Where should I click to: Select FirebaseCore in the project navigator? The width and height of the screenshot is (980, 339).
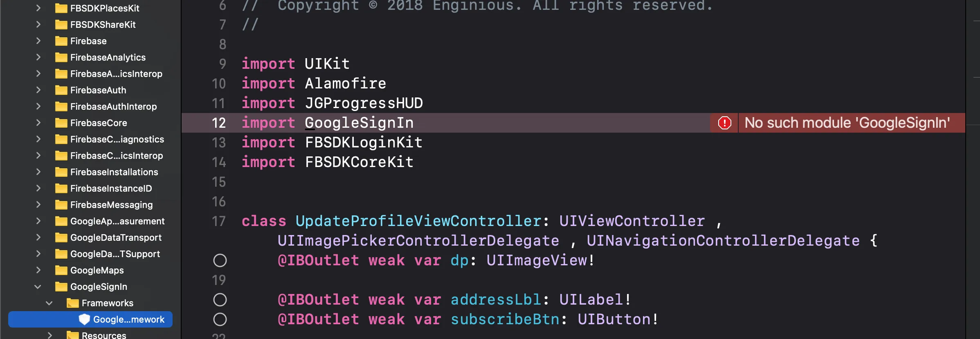click(99, 123)
